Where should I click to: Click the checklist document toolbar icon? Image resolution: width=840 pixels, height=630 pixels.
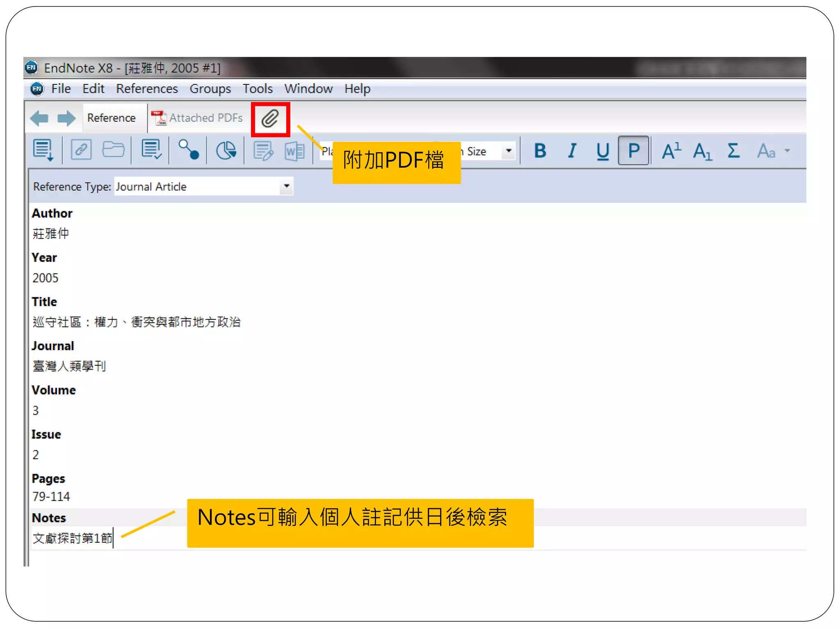[x=151, y=150]
